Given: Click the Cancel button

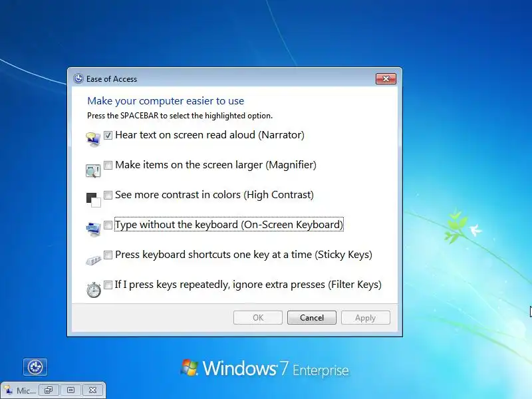Looking at the screenshot, I should (312, 318).
